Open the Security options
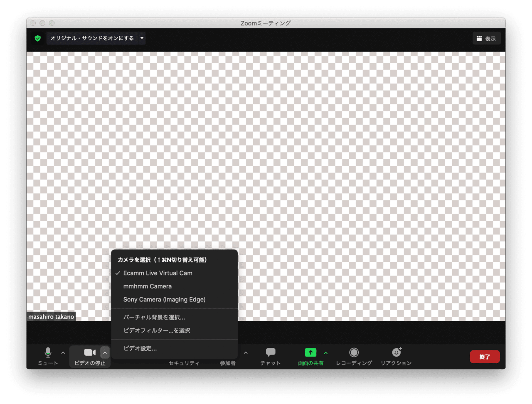 [184, 363]
